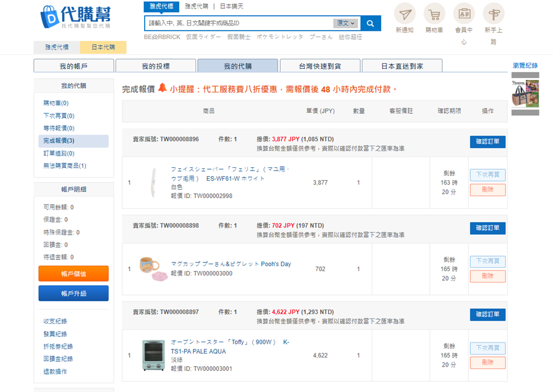The width and height of the screenshot is (553, 392).
Task: Click the magnifier search button
Action: pos(370,23)
